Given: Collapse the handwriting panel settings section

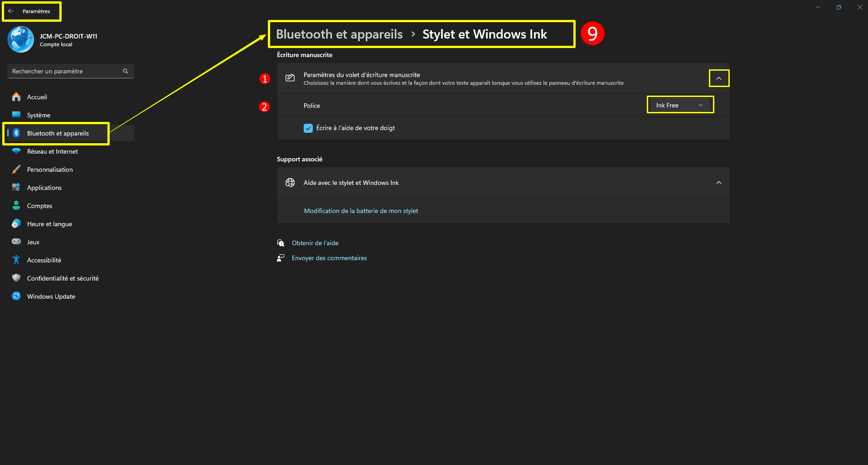Looking at the screenshot, I should pos(719,78).
